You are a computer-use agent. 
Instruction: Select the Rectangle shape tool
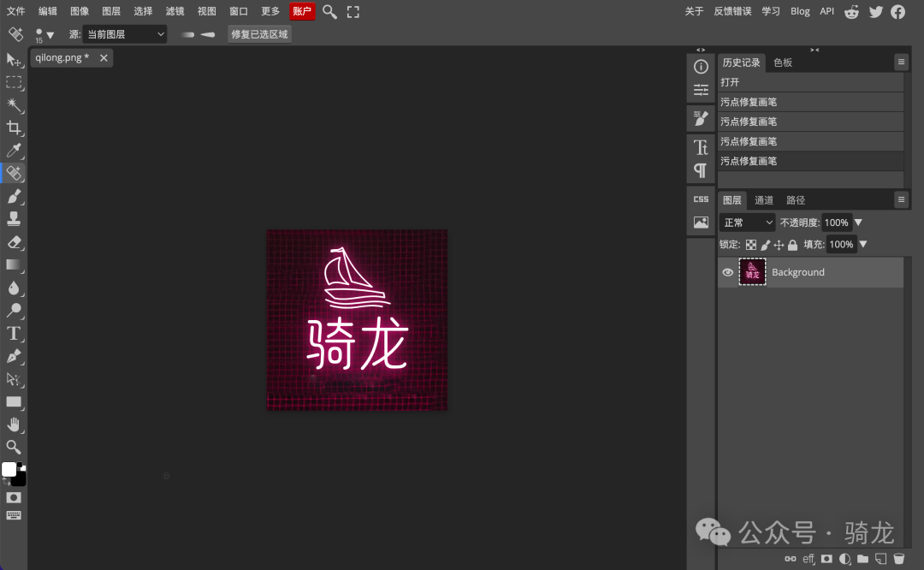tap(14, 402)
